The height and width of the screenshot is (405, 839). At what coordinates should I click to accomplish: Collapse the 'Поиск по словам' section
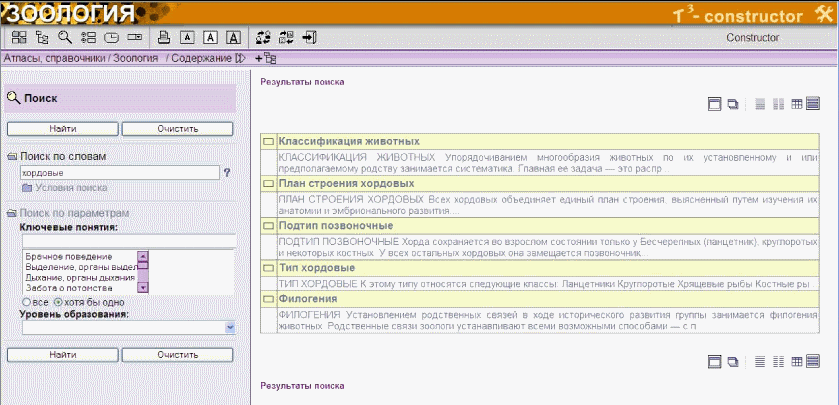(12, 157)
